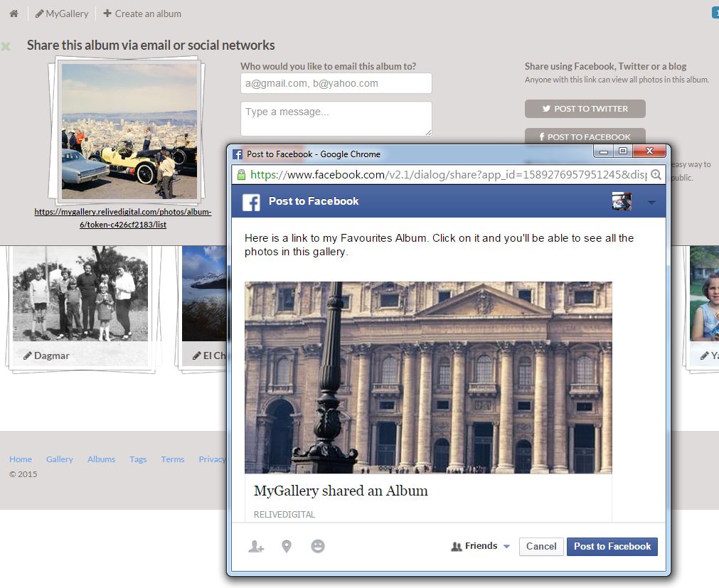The width and height of the screenshot is (719, 588).
Task: Click the feeling emoji smiley icon
Action: (318, 546)
